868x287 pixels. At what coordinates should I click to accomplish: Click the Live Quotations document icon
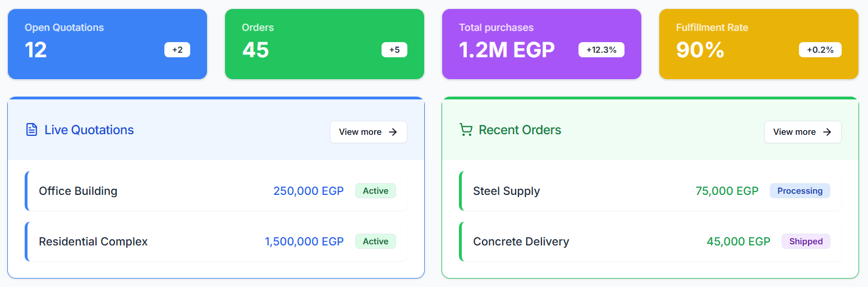point(31,130)
